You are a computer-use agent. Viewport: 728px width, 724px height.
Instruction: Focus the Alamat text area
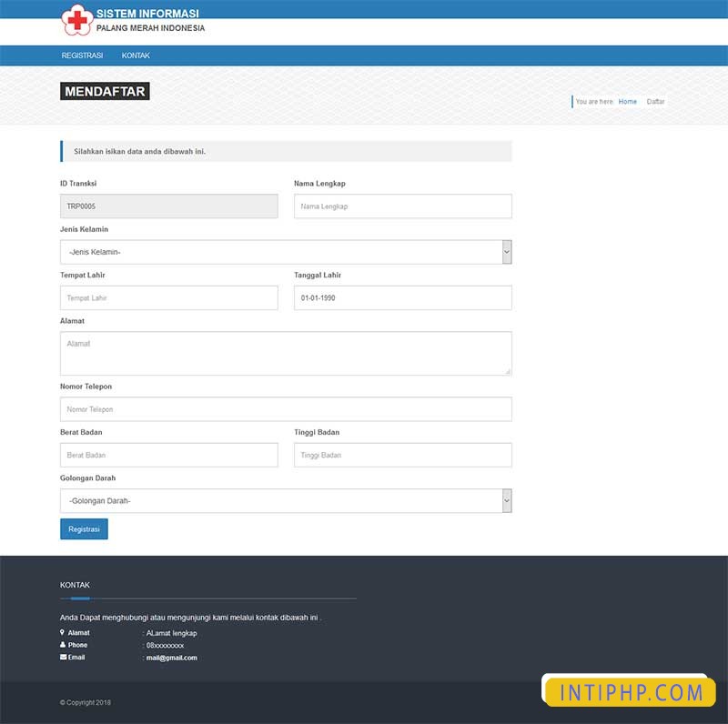pyautogui.click(x=286, y=354)
